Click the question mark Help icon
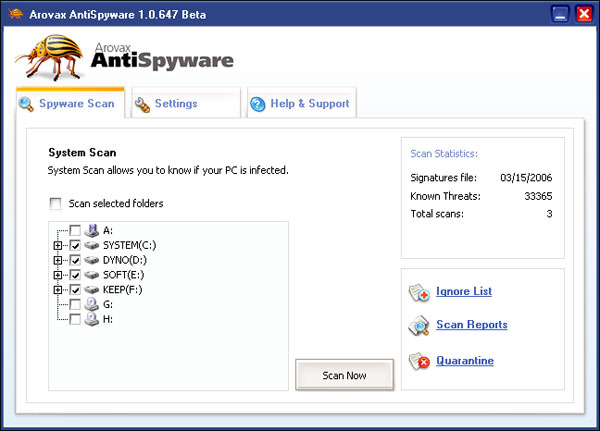Image resolution: width=600 pixels, height=431 pixels. 258,104
